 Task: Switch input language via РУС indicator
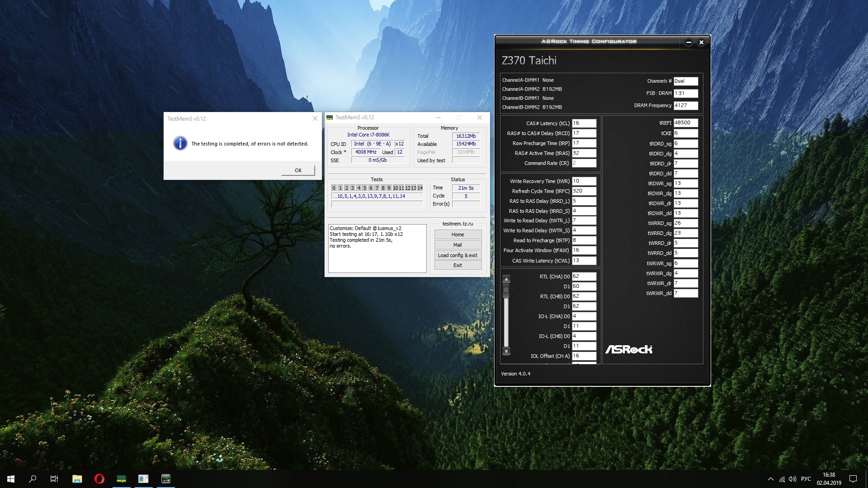pos(806,479)
